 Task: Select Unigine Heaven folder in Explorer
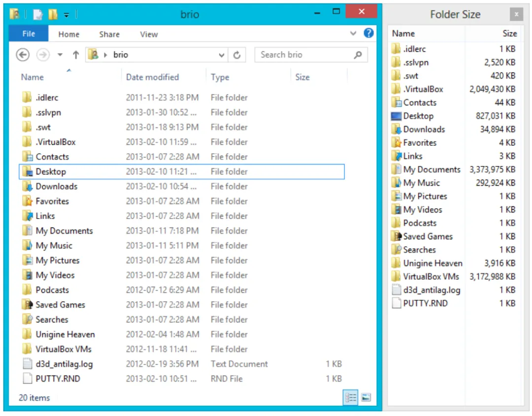[65, 334]
